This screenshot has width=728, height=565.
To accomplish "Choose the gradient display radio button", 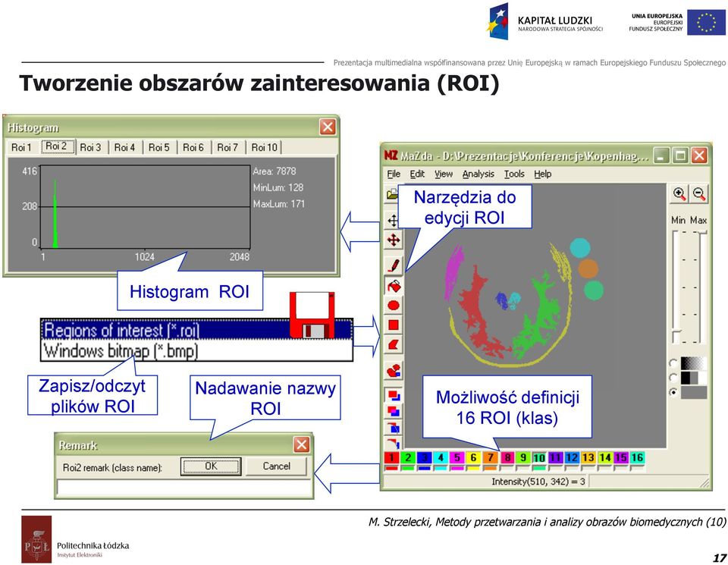I will 673,363.
